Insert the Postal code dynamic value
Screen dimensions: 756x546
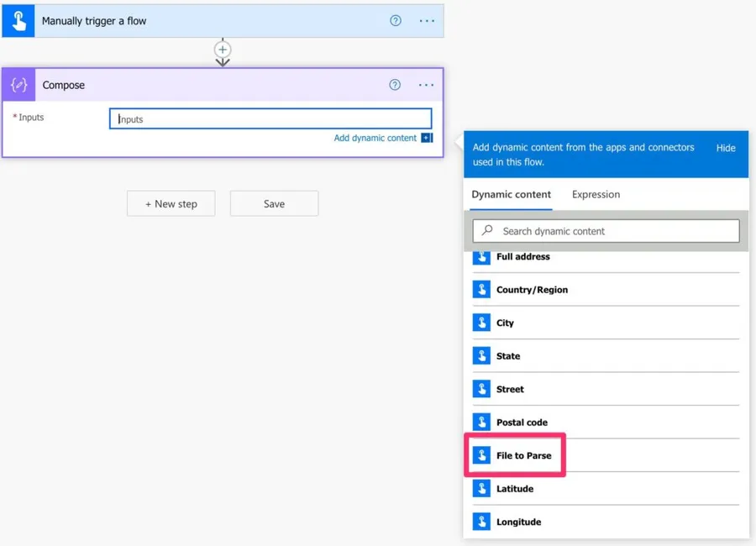click(x=522, y=423)
